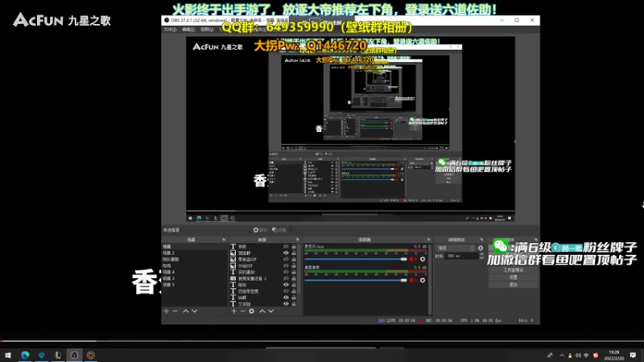Select the 零食店GIF source row
The width and height of the screenshot is (644, 362).
point(263,259)
